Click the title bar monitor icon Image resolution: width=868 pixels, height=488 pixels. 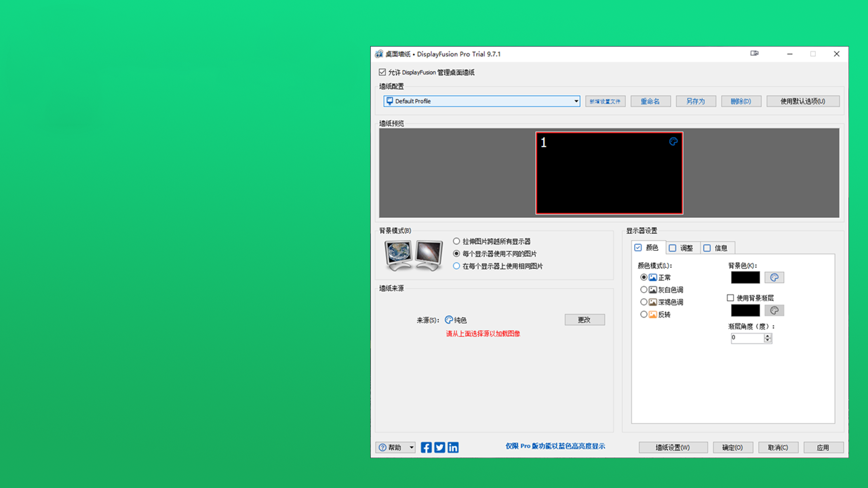point(755,54)
